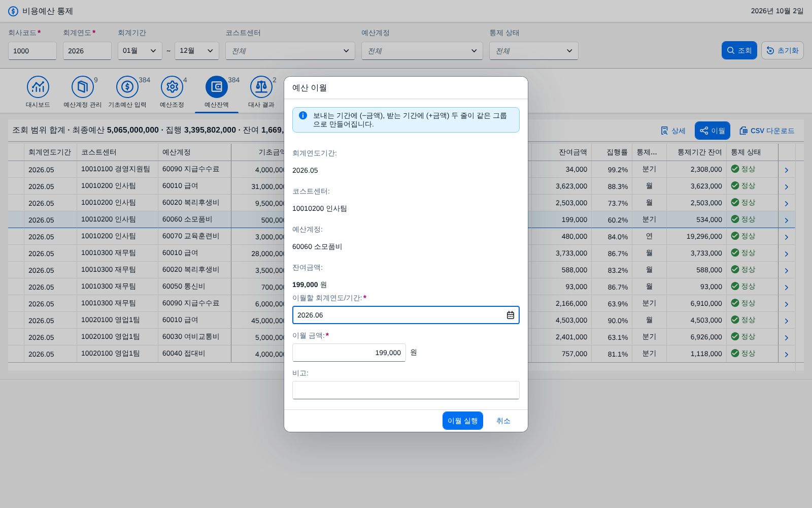
Task: Click the info icon in dialog message
Action: tap(303, 116)
